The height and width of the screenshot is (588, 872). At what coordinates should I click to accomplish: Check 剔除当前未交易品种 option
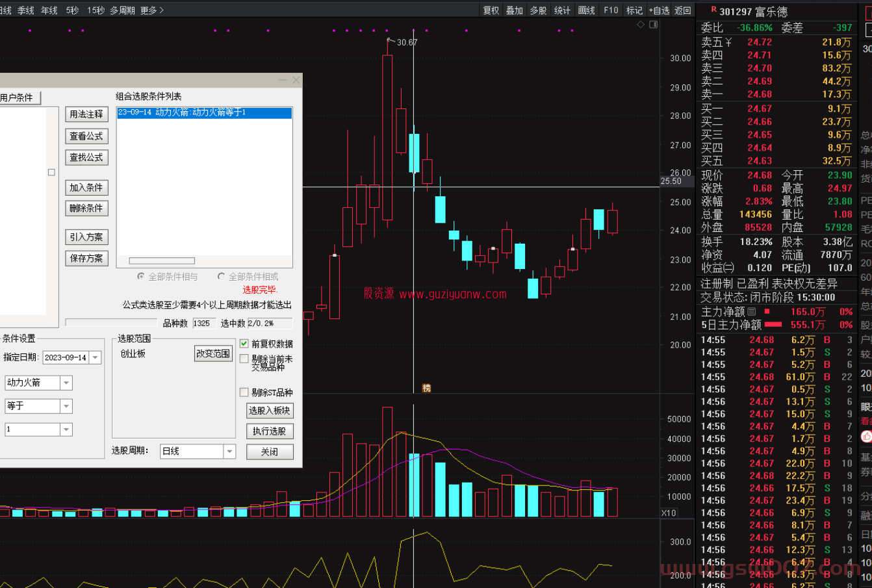tap(244, 359)
